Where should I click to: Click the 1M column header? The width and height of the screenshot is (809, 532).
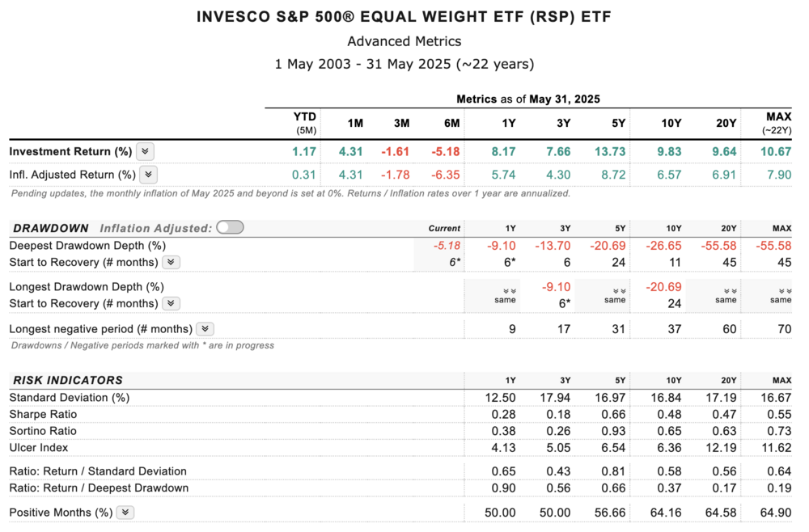[355, 123]
